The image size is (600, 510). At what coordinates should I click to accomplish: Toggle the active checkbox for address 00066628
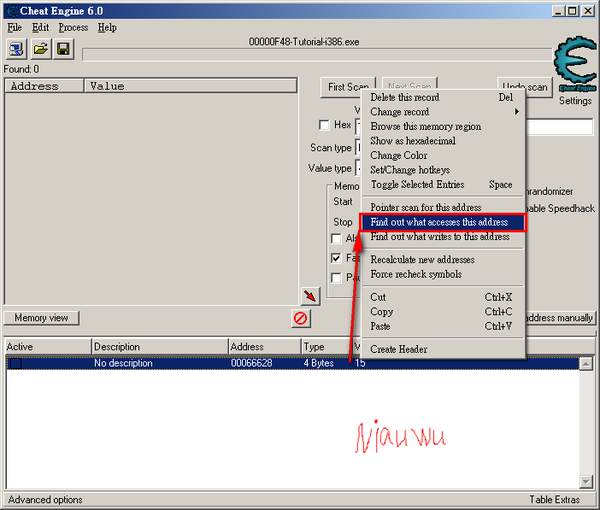click(x=16, y=363)
